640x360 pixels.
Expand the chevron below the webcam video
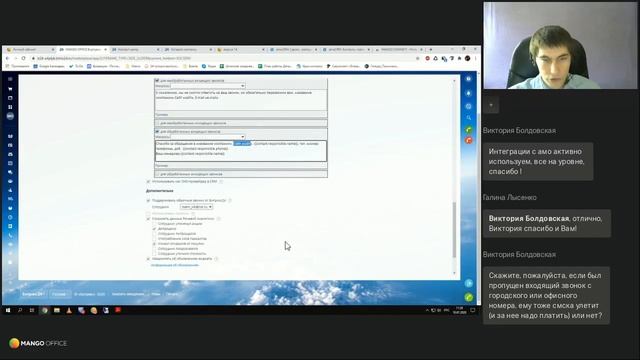pyautogui.click(x=491, y=105)
